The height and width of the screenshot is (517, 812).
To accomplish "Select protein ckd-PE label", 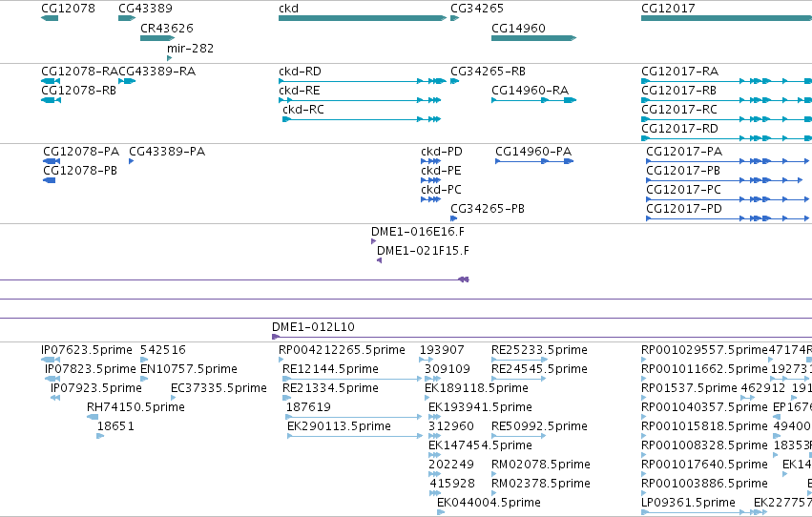I will [x=441, y=171].
